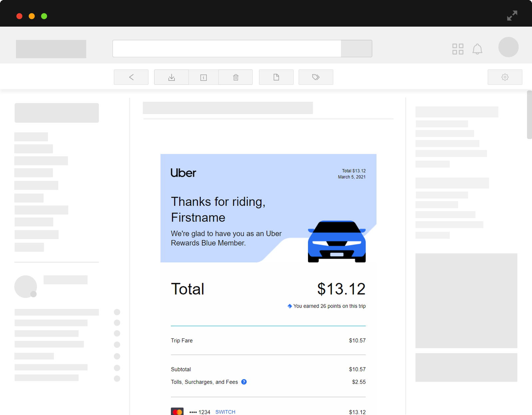
Task: Open labels with the tag icon
Action: [316, 77]
